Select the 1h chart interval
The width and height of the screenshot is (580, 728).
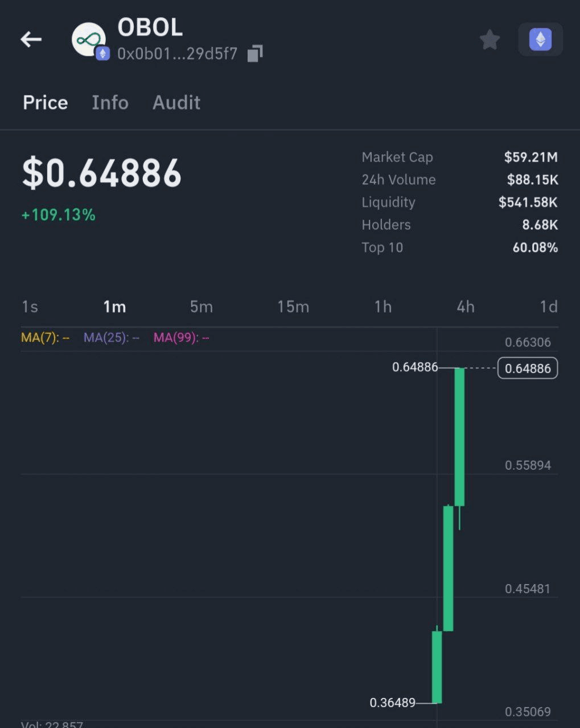(383, 307)
